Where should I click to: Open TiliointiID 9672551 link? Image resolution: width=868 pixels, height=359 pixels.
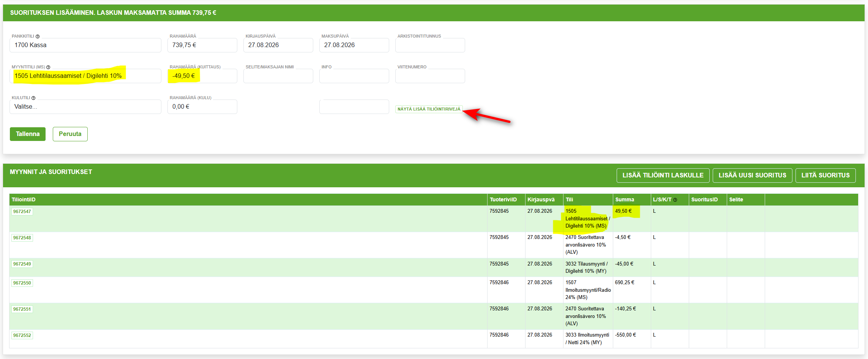coord(22,309)
